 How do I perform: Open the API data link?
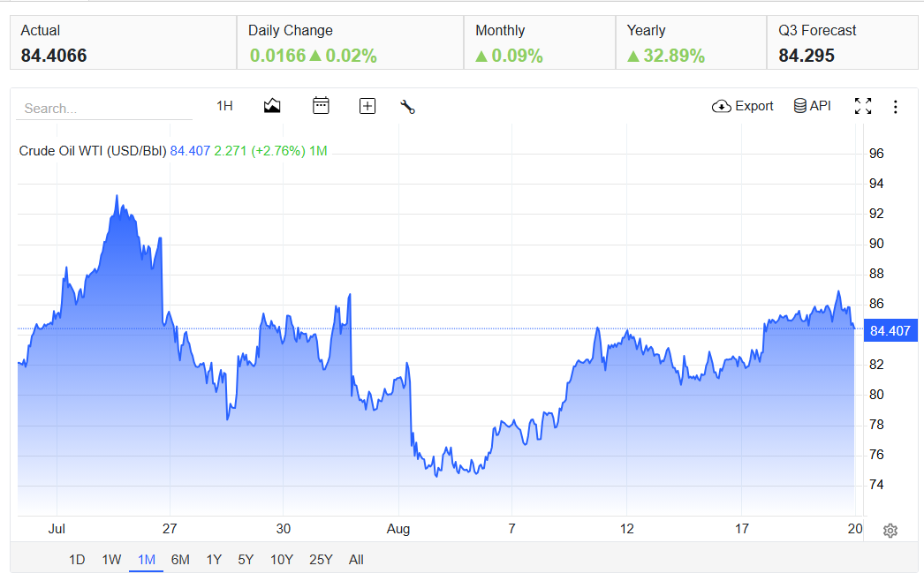(x=812, y=106)
